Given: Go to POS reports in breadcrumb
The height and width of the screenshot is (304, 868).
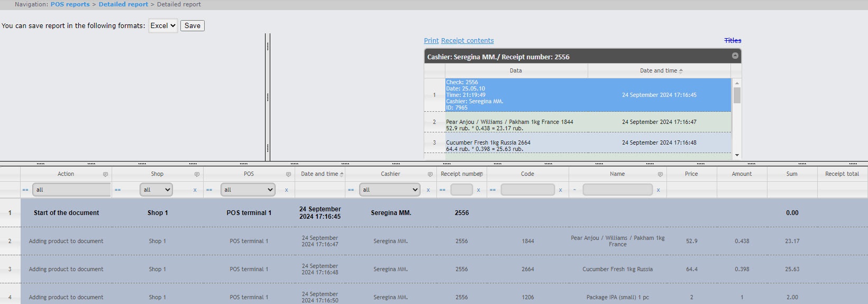Looking at the screenshot, I should (70, 4).
